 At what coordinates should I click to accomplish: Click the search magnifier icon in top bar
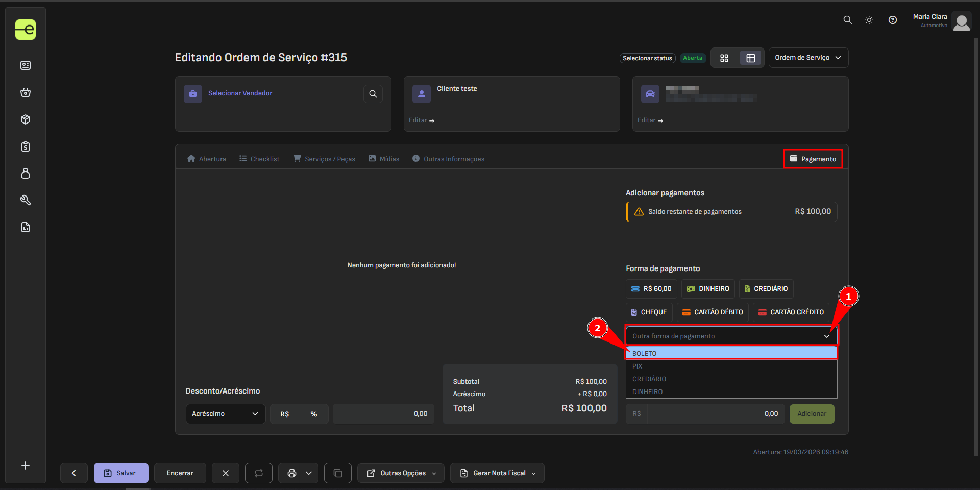pos(847,20)
